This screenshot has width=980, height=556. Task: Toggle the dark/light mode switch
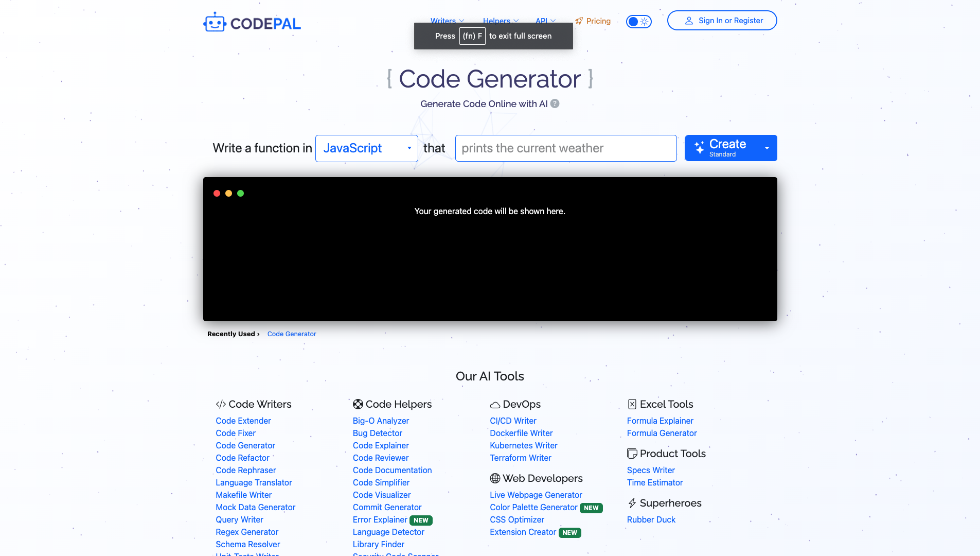click(638, 21)
